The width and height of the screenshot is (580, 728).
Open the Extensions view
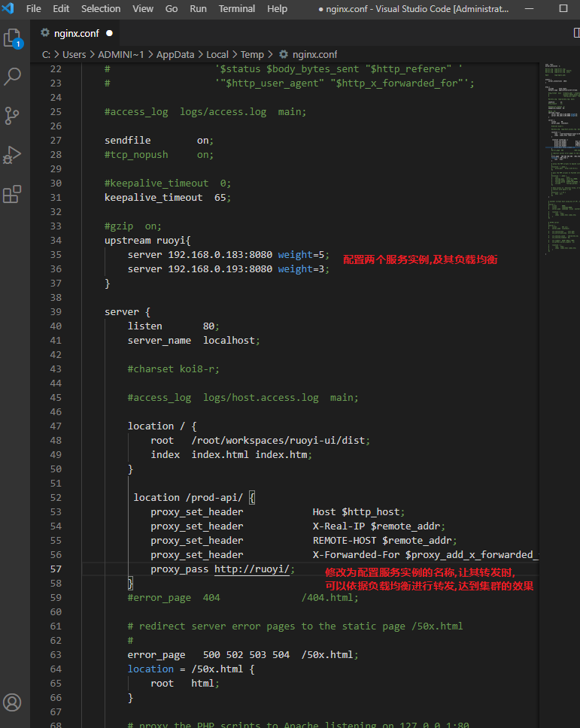coord(13,194)
